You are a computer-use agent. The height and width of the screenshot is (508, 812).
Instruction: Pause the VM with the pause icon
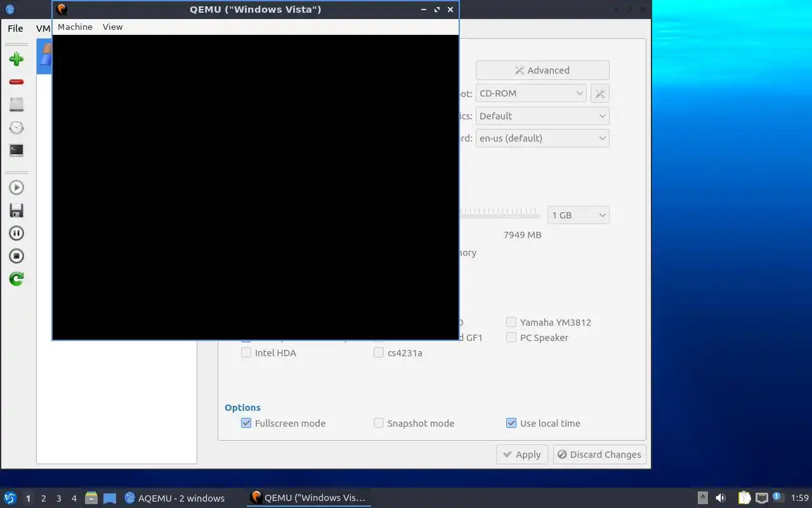[16, 233]
